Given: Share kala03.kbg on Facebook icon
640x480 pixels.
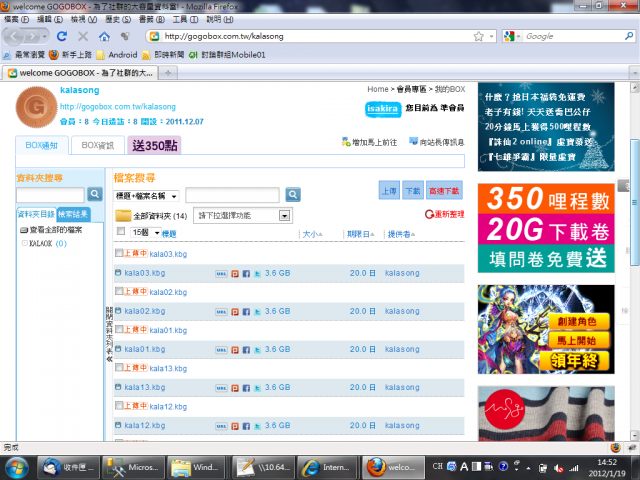Looking at the screenshot, I should point(246,273).
